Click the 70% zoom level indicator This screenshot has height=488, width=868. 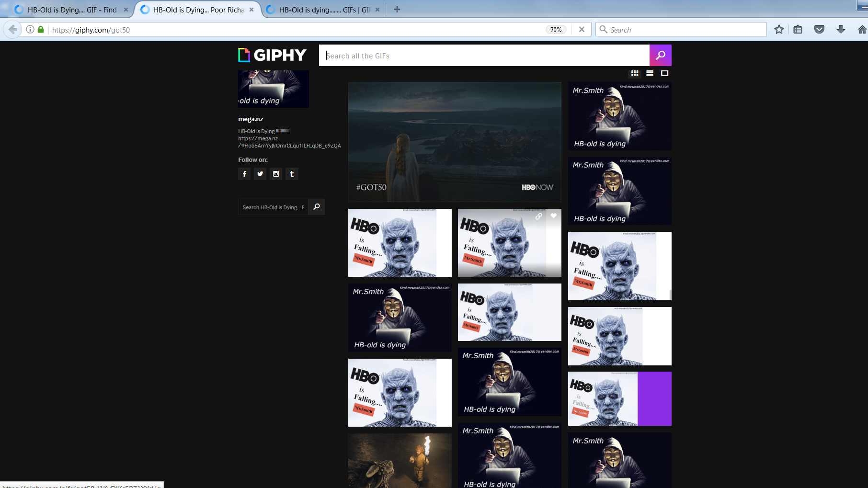(x=556, y=30)
